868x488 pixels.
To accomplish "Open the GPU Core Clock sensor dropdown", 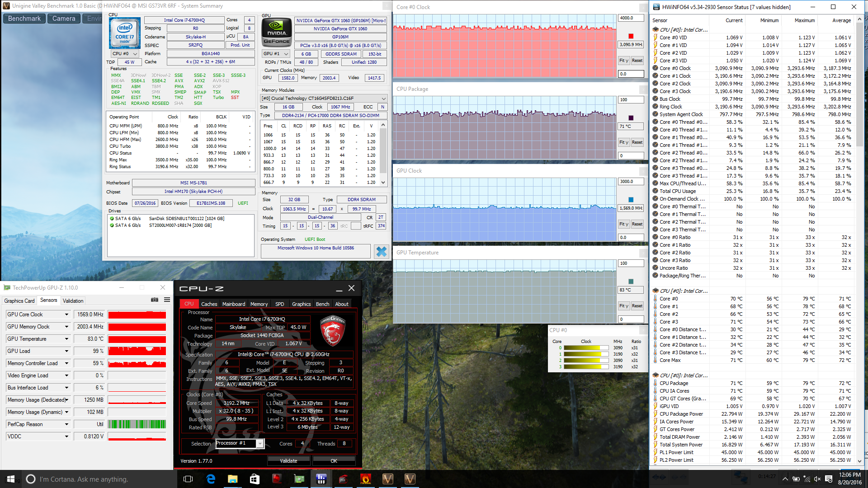I will coord(66,314).
